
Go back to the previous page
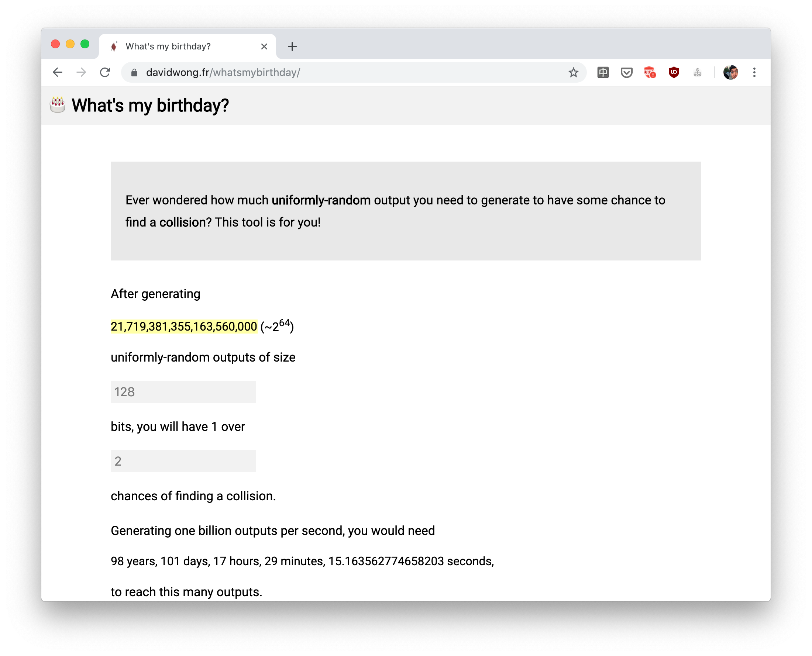click(x=58, y=72)
